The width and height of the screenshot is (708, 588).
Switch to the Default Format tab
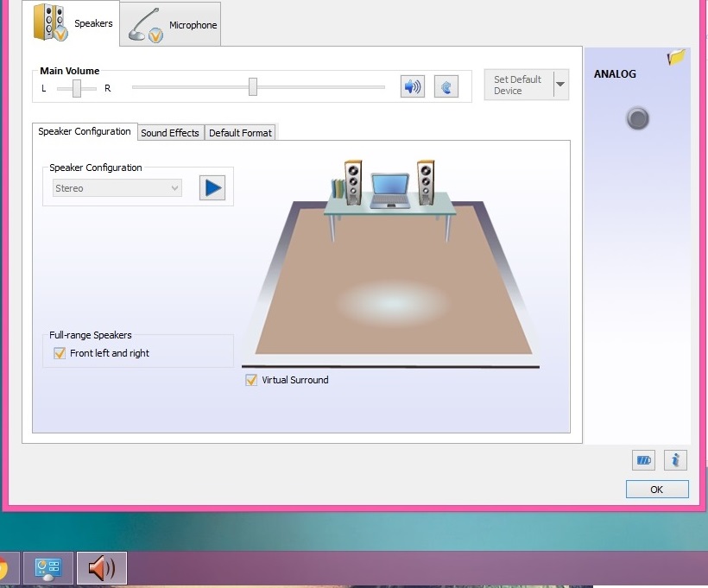click(240, 133)
